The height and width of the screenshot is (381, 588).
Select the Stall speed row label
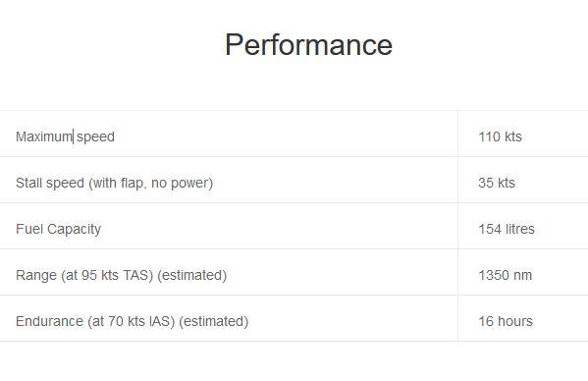tap(115, 183)
